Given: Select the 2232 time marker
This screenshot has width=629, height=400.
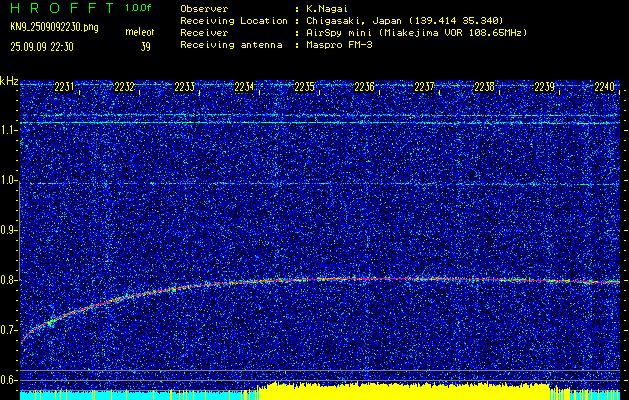Looking at the screenshot, I should [x=124, y=87].
